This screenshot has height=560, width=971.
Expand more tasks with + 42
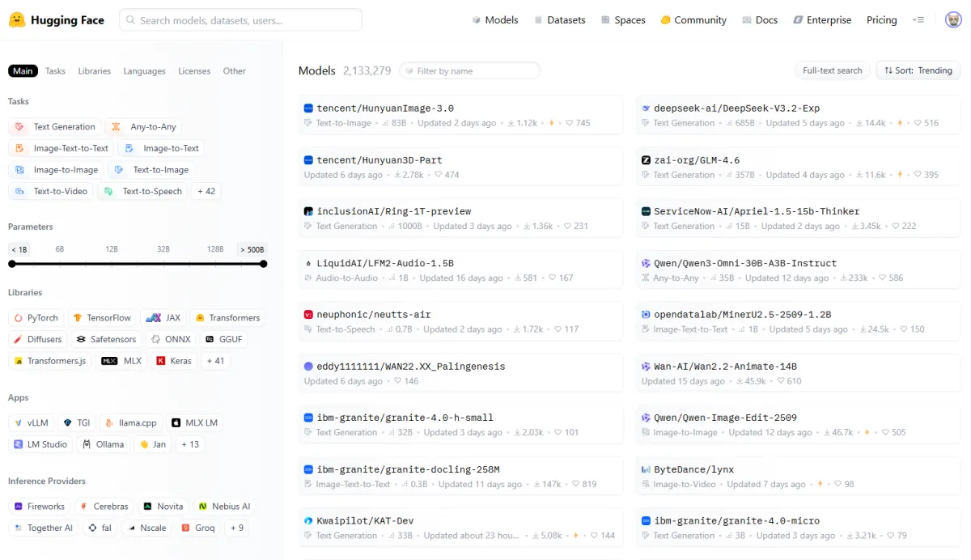pos(206,192)
